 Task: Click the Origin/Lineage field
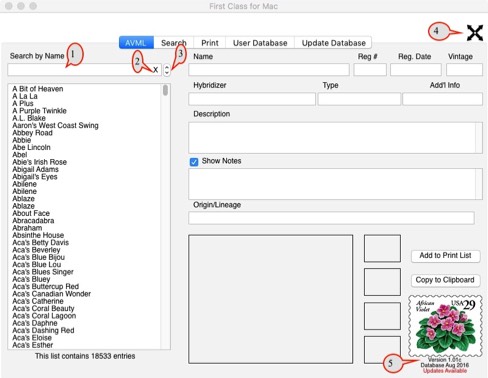331,218
